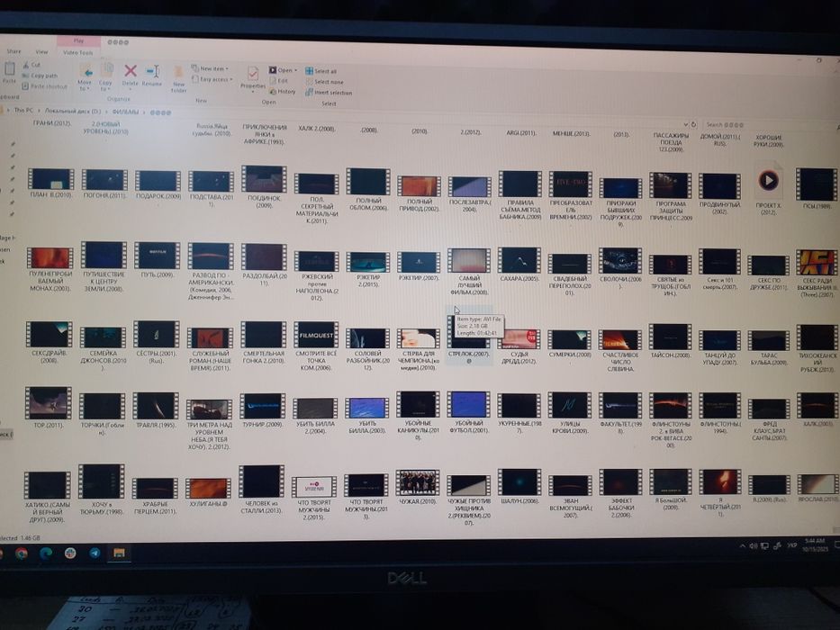Viewport: 840px width, 630px height.
Task: Select the УБИТЬ БИЛЛА.(2003) video file
Action: click(x=367, y=416)
